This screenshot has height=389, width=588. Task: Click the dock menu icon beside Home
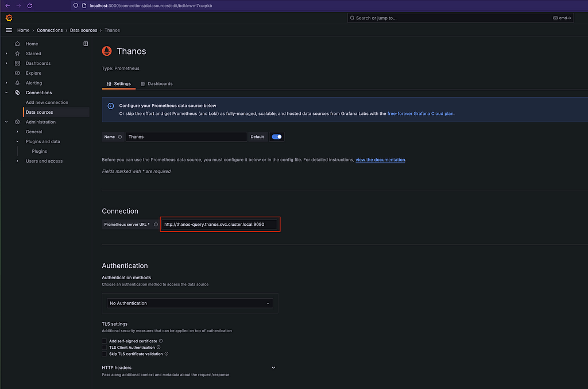(86, 44)
